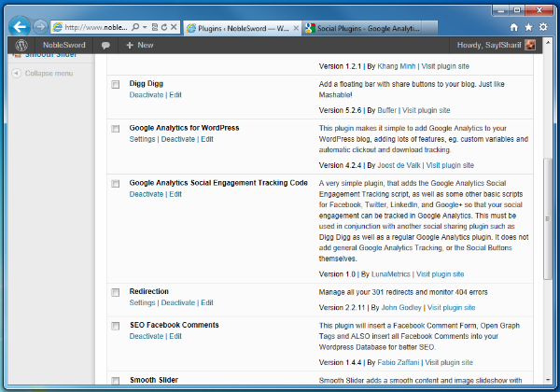Go back with browser Back arrow
The width and height of the screenshot is (560, 392).
click(x=20, y=27)
